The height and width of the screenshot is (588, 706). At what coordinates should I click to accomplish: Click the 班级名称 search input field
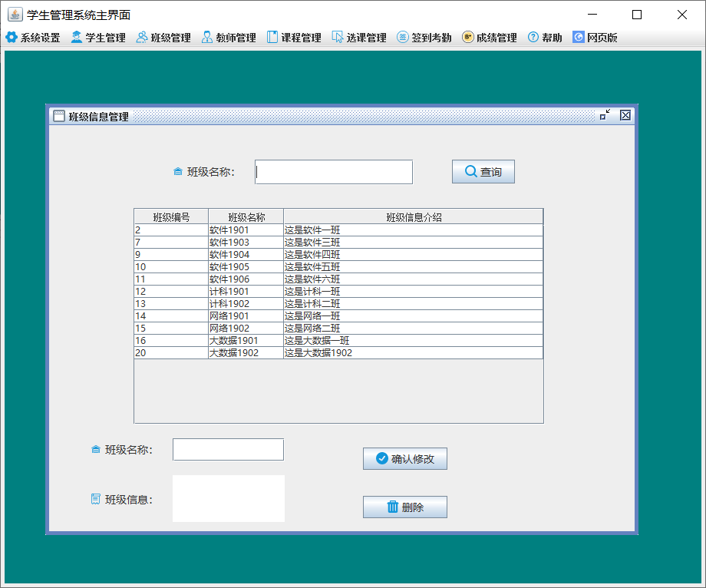click(333, 171)
